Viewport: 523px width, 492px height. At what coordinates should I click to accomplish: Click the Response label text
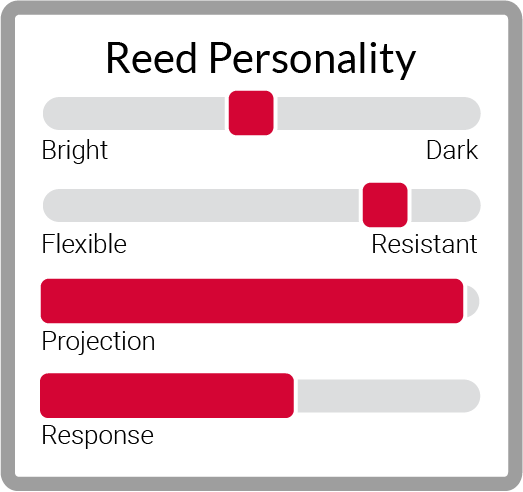[x=98, y=436]
